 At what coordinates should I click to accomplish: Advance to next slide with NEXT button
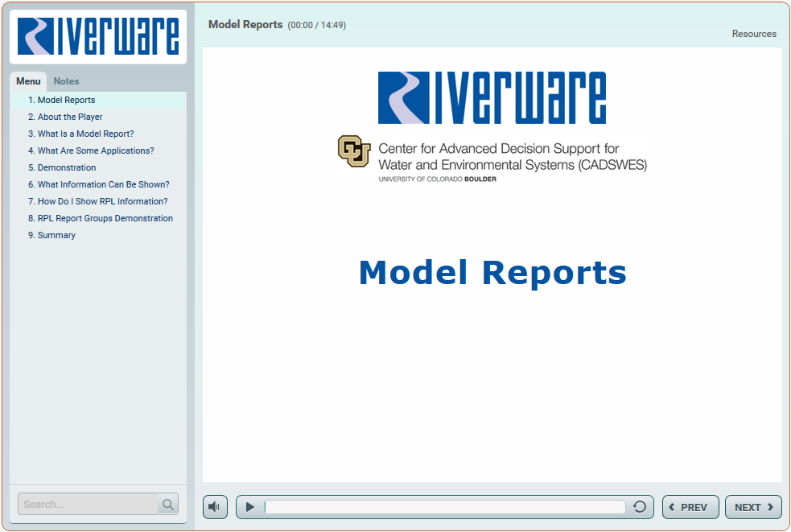[753, 507]
